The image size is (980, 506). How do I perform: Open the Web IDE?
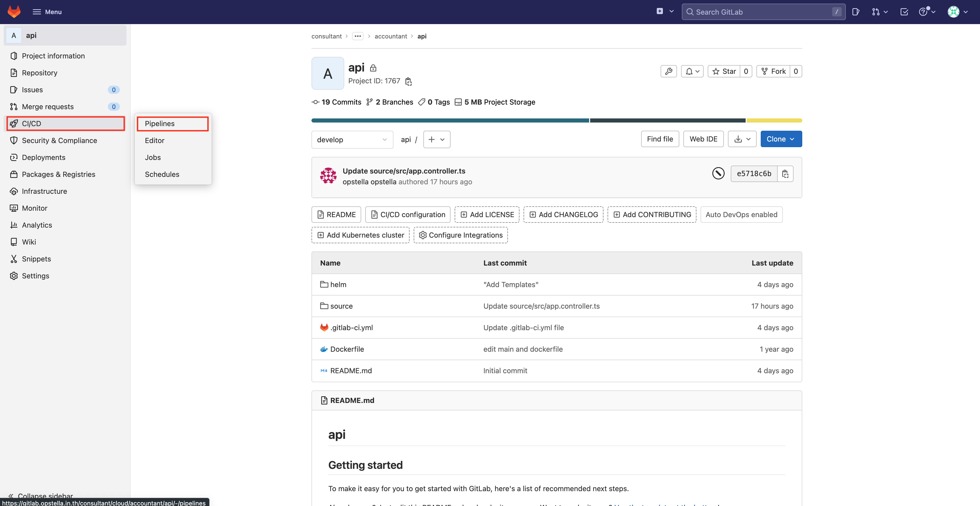(703, 139)
